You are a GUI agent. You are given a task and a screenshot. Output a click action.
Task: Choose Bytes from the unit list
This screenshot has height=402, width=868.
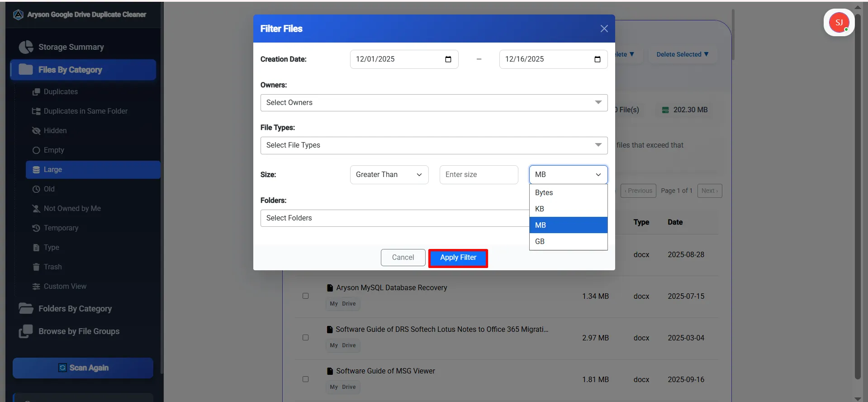pos(568,192)
